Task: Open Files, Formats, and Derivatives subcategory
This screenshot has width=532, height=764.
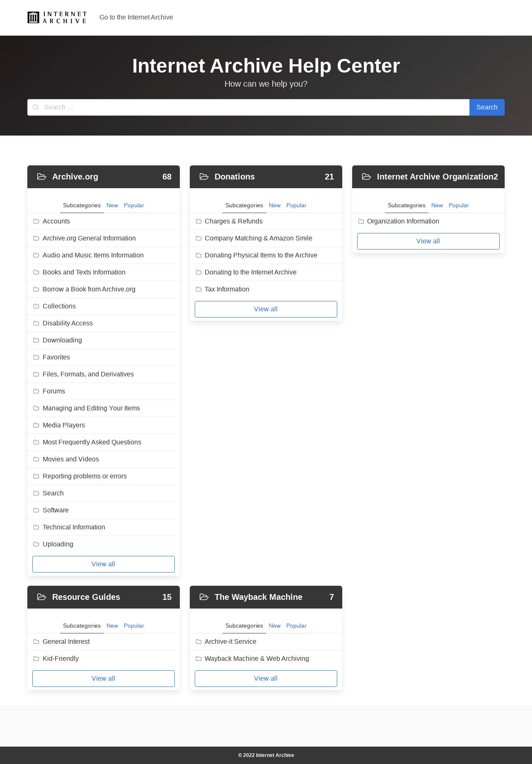Action: tap(88, 374)
